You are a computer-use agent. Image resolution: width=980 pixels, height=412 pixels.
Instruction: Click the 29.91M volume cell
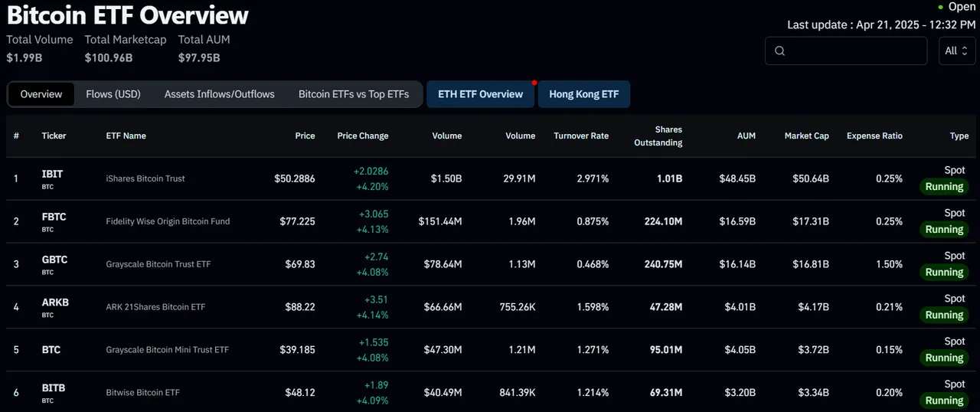tap(519, 178)
